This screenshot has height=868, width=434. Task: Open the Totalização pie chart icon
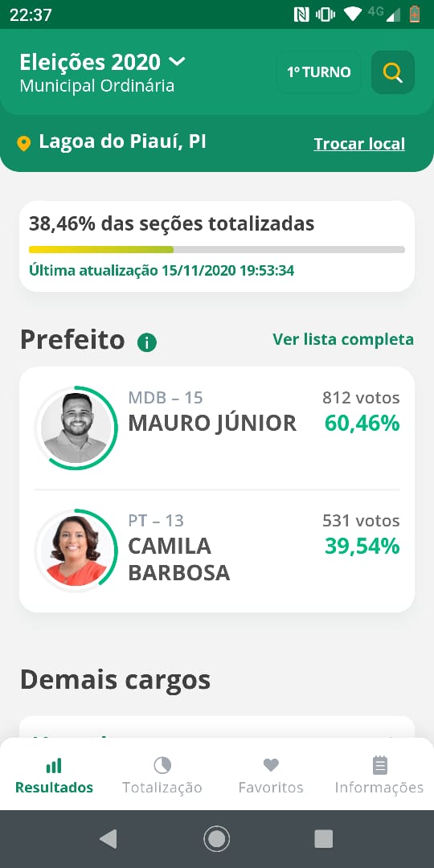[162, 766]
